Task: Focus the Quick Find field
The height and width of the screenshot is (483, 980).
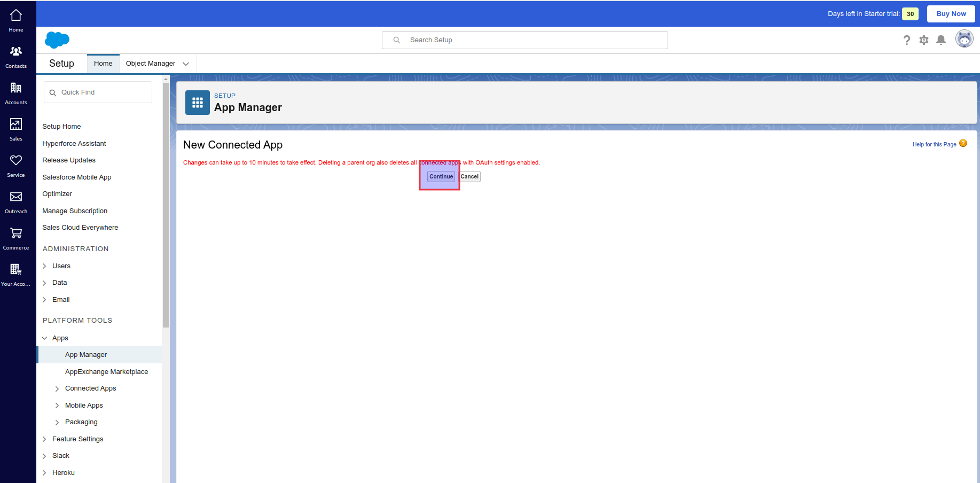Action: tap(98, 92)
